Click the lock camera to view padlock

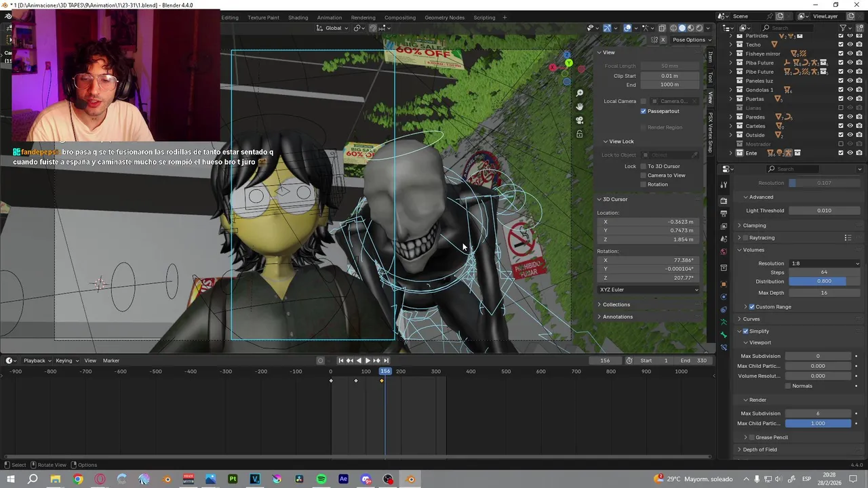pyautogui.click(x=579, y=134)
